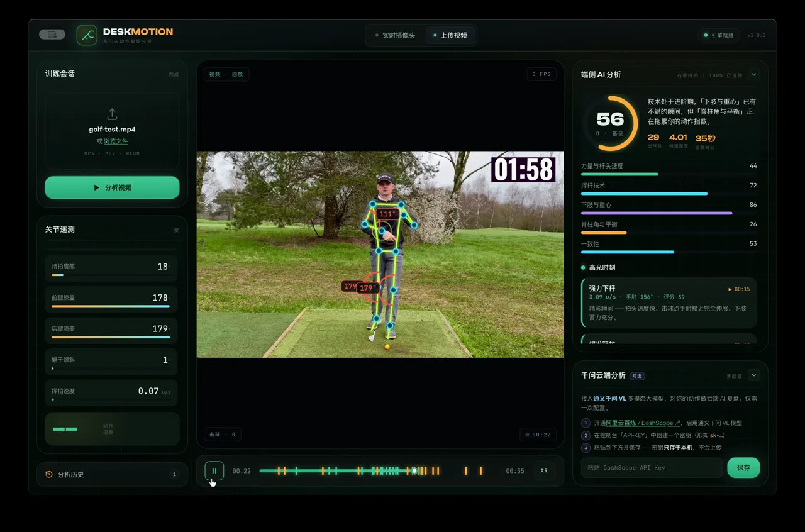Click the 引擎就绪 status indicator
Screen dimensions: 805x532
point(719,35)
